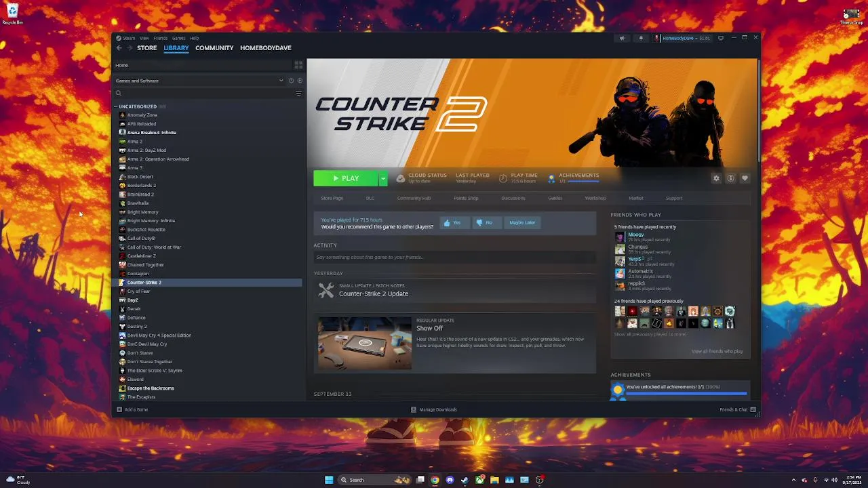Screen dimensions: 868x488
Task: Toggle ready-to-play filter icon
Action: click(x=300, y=81)
